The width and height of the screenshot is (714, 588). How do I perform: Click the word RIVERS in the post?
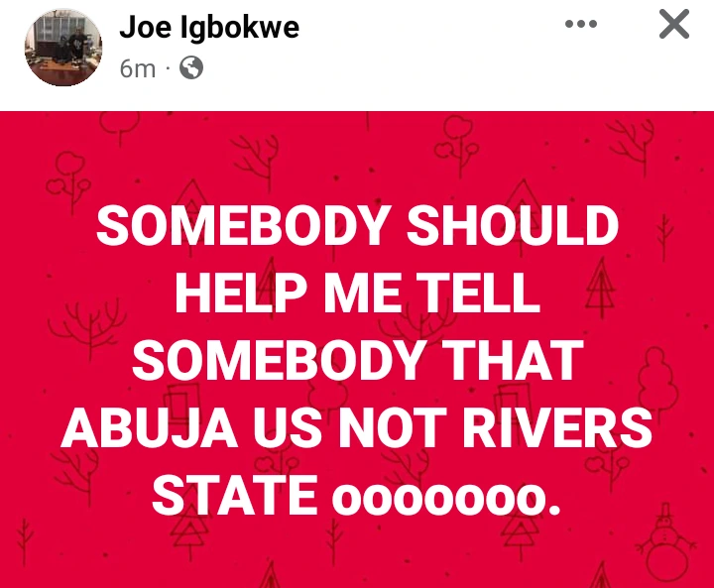click(558, 427)
